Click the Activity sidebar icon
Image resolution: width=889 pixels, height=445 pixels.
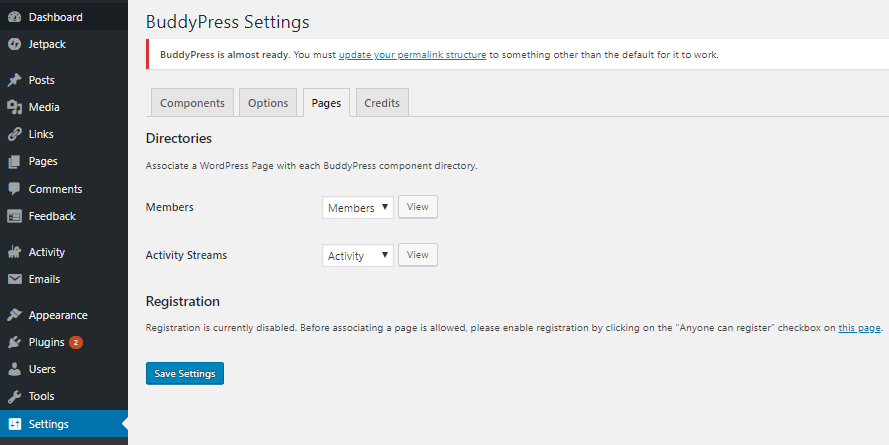click(x=14, y=252)
